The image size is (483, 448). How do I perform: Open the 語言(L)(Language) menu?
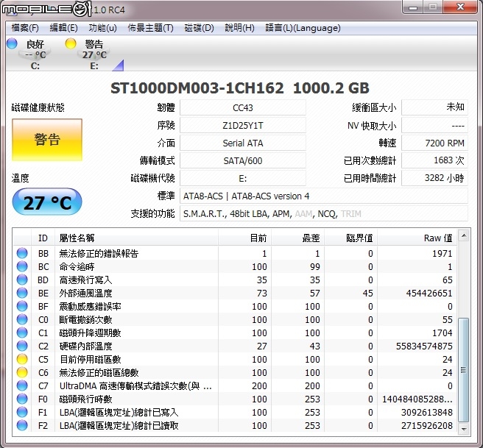pos(303,28)
